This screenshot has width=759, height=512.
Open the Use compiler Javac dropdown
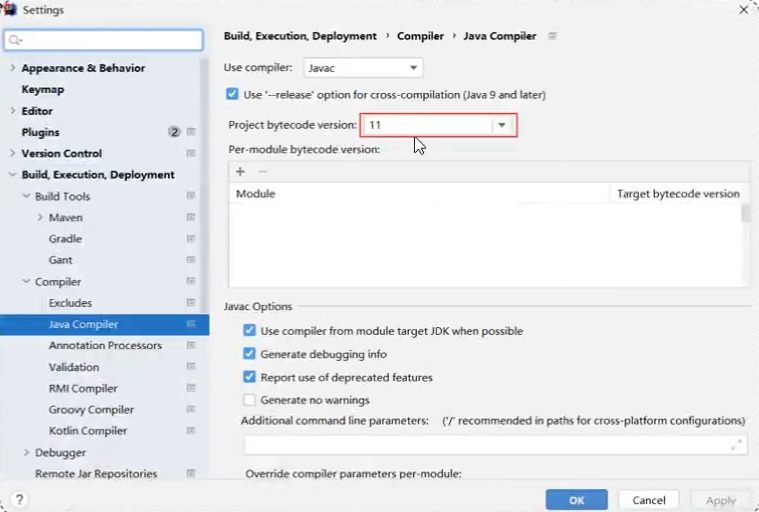(363, 68)
